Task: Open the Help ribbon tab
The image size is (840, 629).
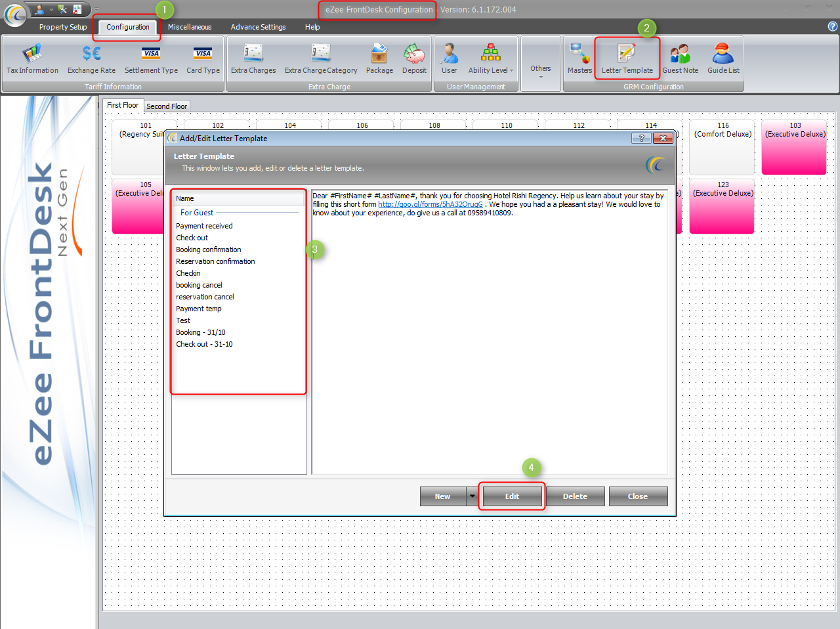Action: tap(312, 27)
